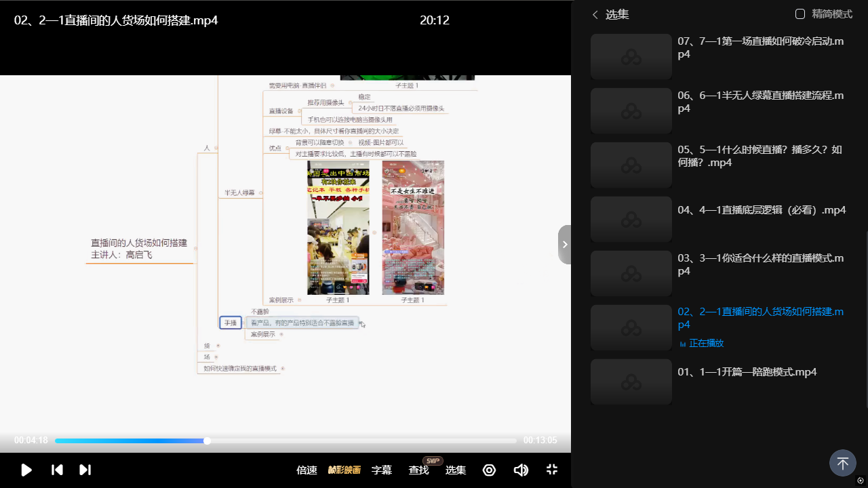Click the 帧影映画 button
Screen dimensions: 868x488
click(344, 470)
